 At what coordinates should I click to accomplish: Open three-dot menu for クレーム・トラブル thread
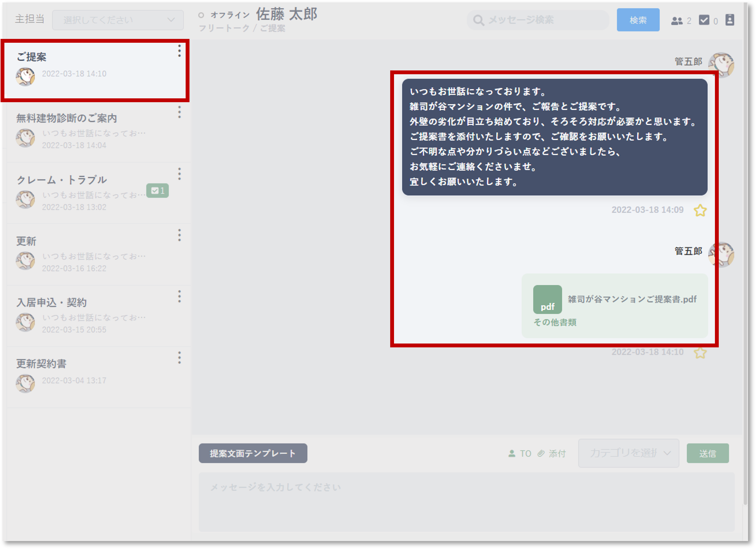[x=179, y=174]
